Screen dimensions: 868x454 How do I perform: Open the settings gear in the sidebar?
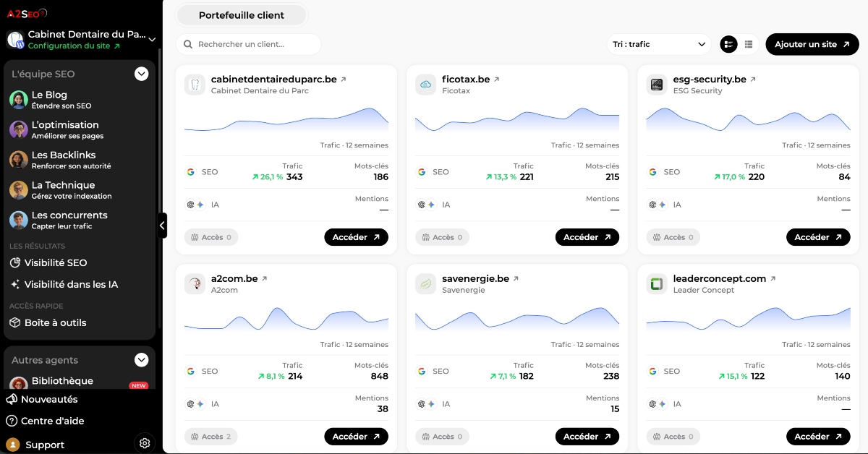[145, 443]
